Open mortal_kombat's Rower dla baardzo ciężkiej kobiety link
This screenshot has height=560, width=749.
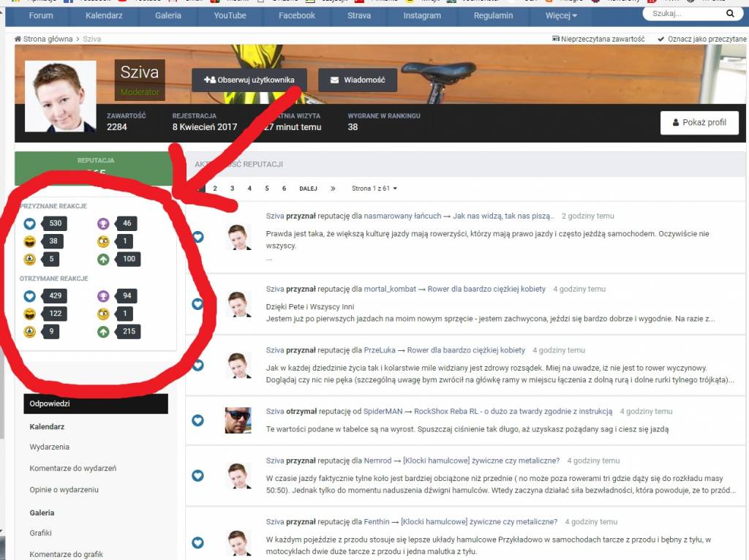(x=486, y=289)
